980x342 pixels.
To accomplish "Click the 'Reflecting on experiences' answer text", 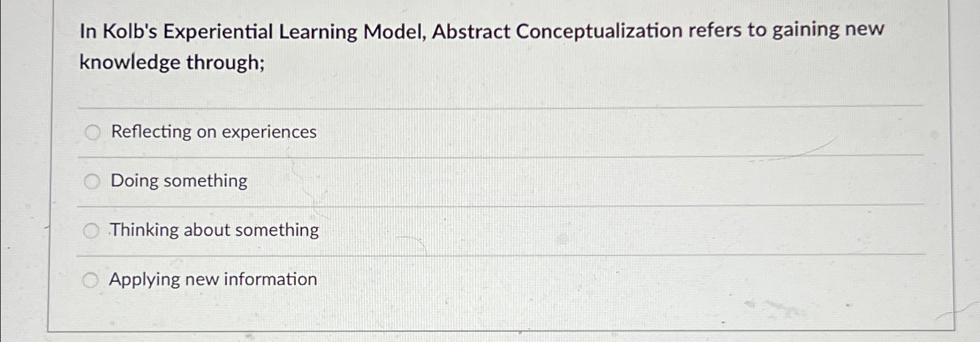I will [x=213, y=132].
